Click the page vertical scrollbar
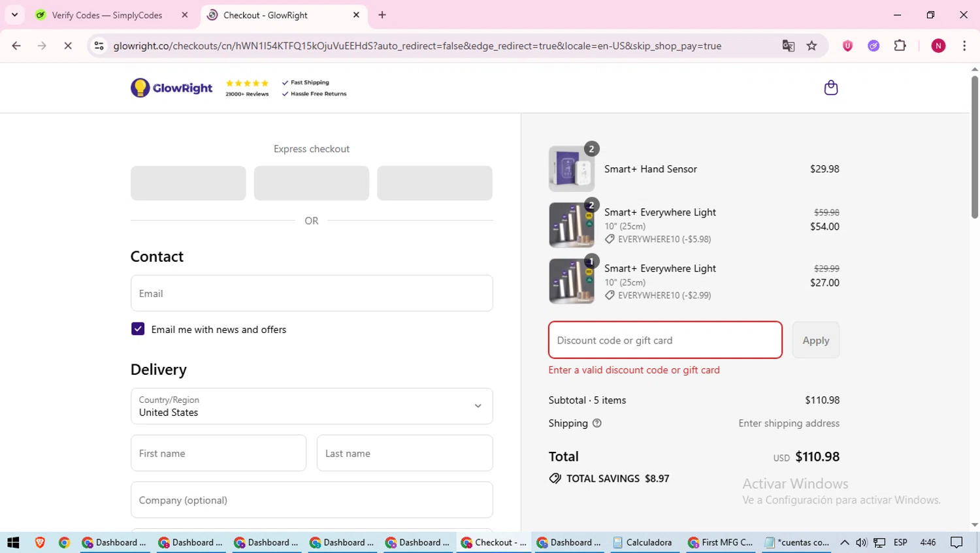This screenshot has height=553, width=980. [975, 147]
